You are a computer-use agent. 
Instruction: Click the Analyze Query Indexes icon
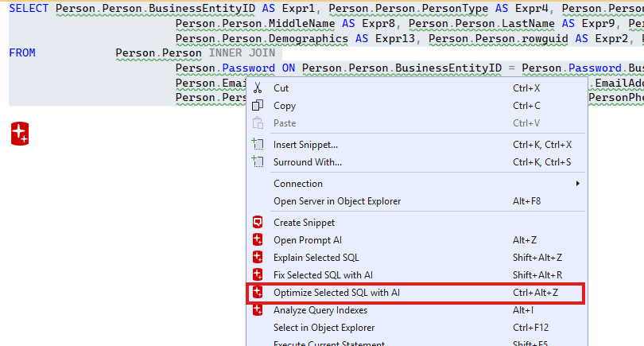258,310
